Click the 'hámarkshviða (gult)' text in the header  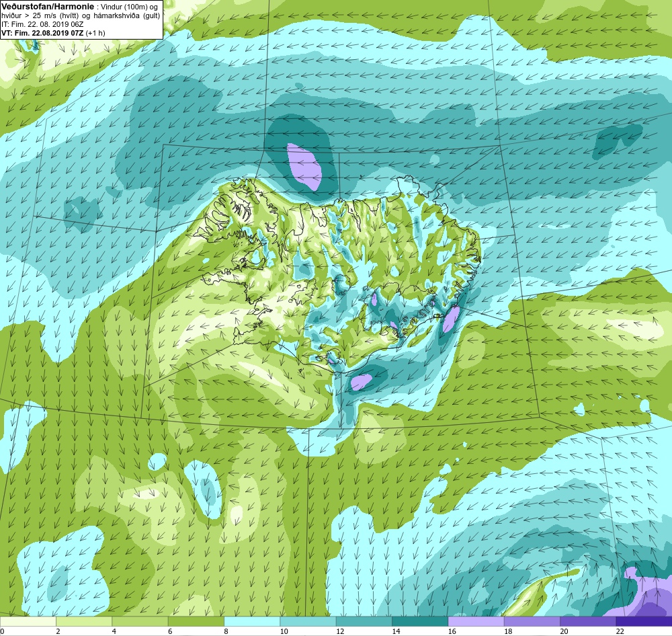[126, 15]
